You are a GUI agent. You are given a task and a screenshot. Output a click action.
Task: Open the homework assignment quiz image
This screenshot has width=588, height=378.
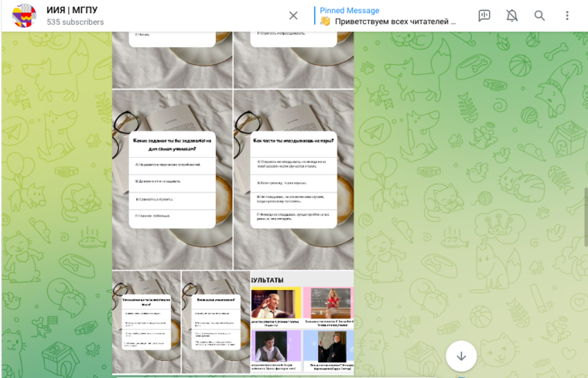173,179
